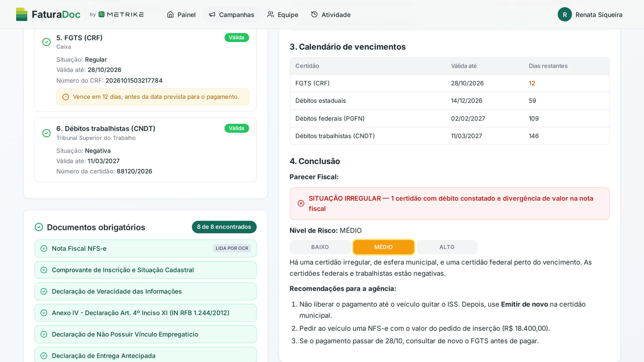Click check icon on Declaração de Entrega Antecipada row
Image resolution: width=644 pixels, height=362 pixels.
click(x=44, y=356)
